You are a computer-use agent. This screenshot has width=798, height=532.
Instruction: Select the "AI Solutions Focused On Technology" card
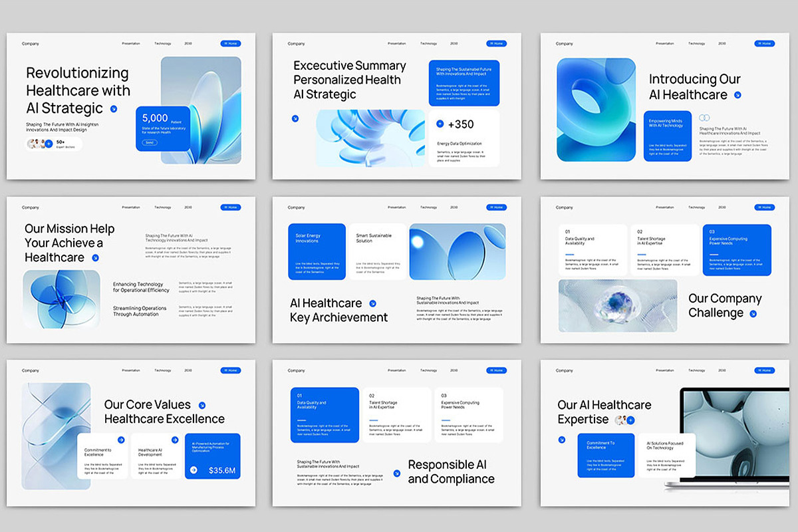667,456
